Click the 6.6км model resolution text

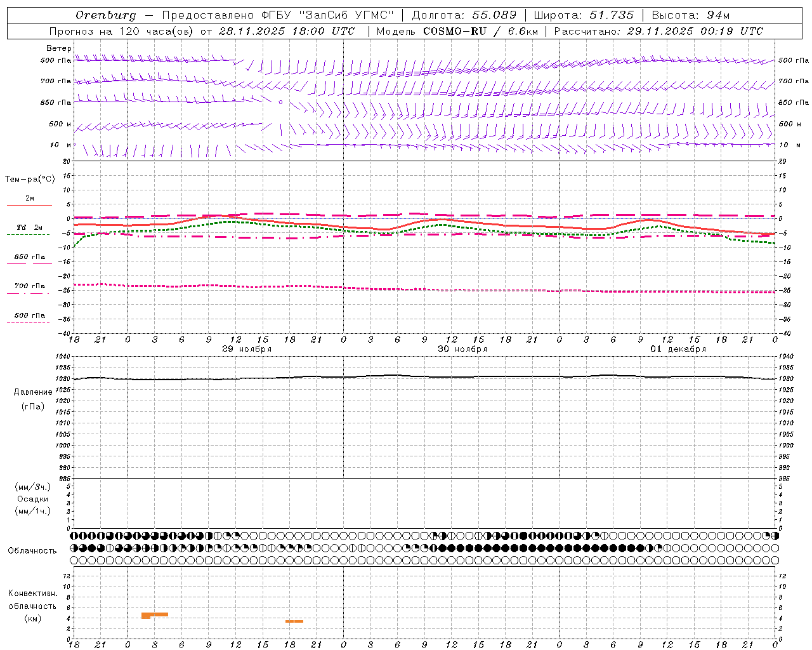(x=522, y=31)
